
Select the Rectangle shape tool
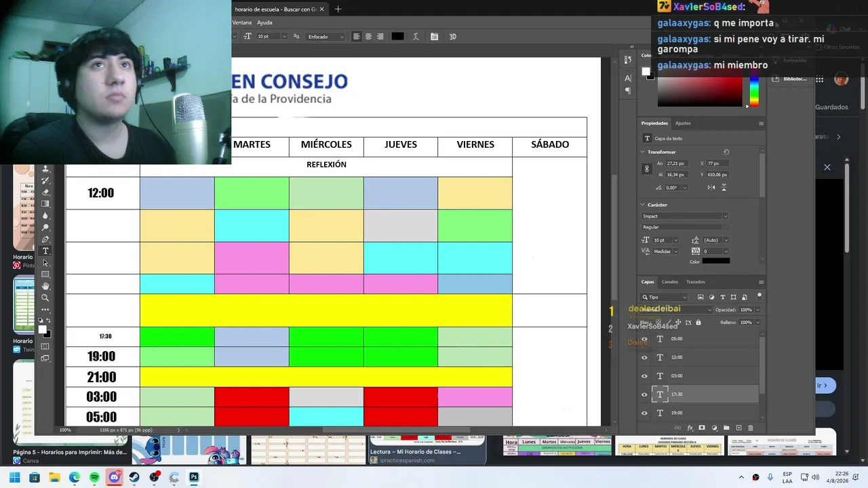pyautogui.click(x=46, y=274)
